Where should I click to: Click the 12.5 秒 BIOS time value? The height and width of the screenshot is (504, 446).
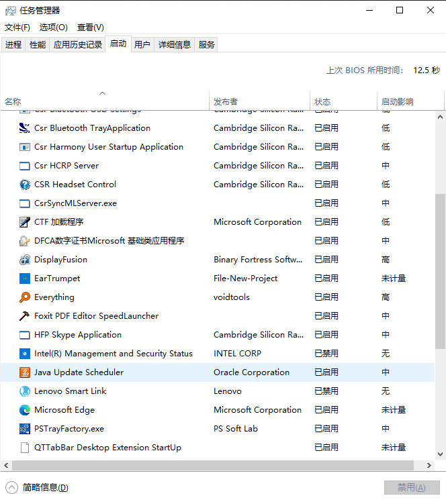[x=427, y=70]
